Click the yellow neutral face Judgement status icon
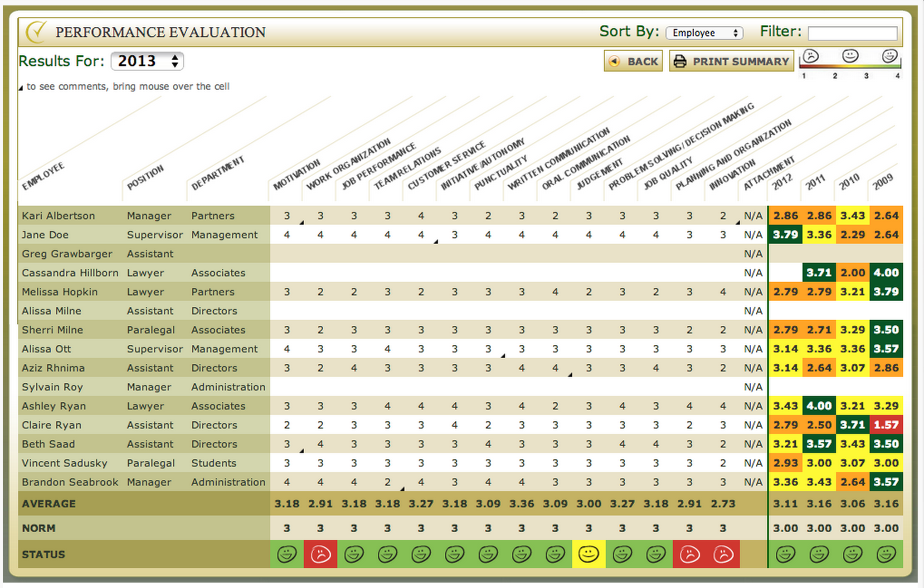 tap(588, 554)
